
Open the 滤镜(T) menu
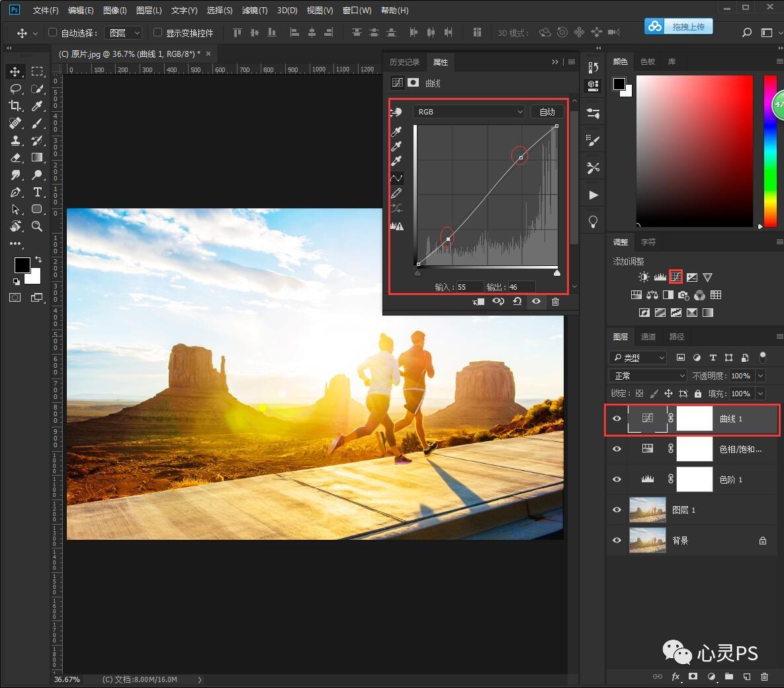(254, 11)
